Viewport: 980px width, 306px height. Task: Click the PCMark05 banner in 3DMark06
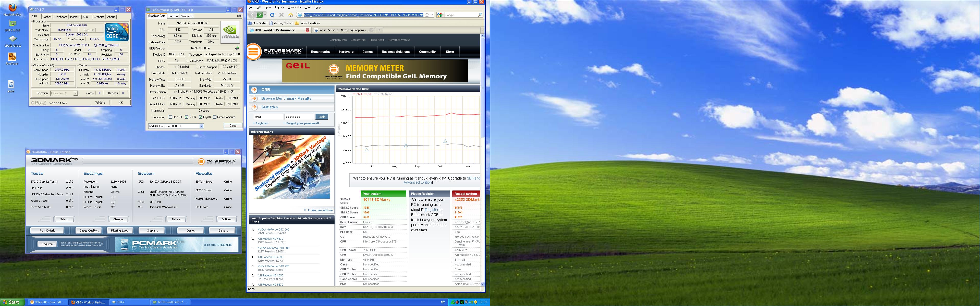tap(176, 245)
